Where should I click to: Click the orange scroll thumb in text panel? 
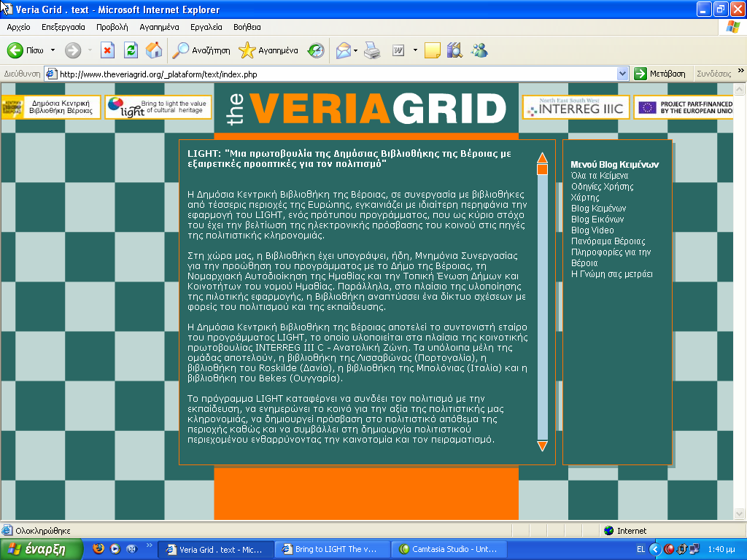click(542, 169)
